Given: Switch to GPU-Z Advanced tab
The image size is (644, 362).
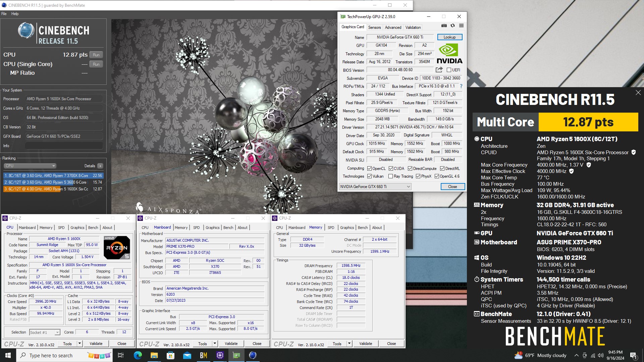Looking at the screenshot, I should tap(393, 27).
